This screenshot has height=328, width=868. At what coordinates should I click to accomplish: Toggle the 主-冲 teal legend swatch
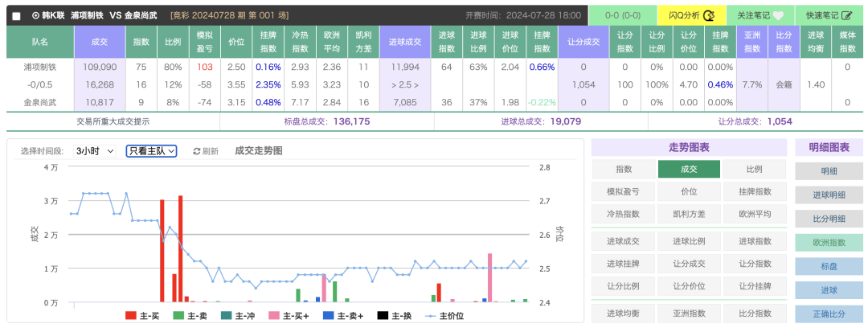(x=226, y=316)
